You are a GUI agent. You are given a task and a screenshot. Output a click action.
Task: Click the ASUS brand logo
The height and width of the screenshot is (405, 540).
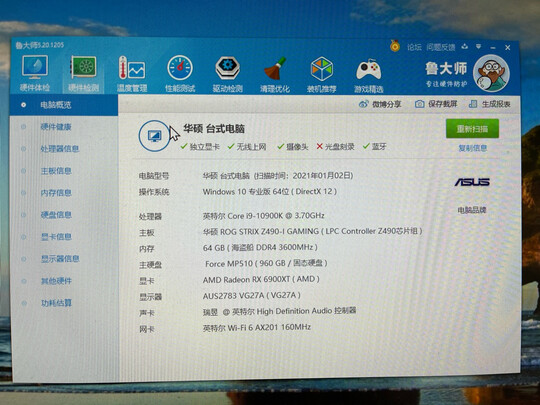coord(472,182)
